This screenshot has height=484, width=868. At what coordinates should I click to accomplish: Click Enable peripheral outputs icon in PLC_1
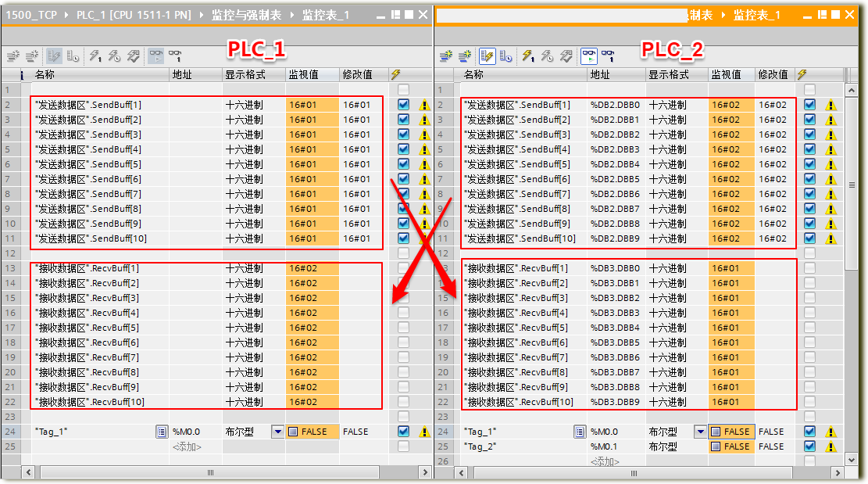(x=133, y=56)
